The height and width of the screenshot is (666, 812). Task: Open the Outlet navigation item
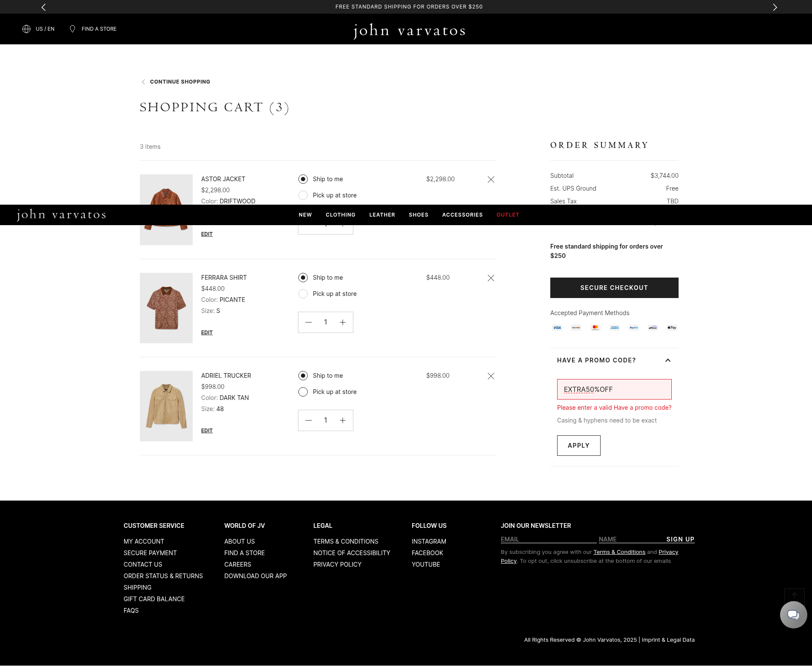(508, 215)
